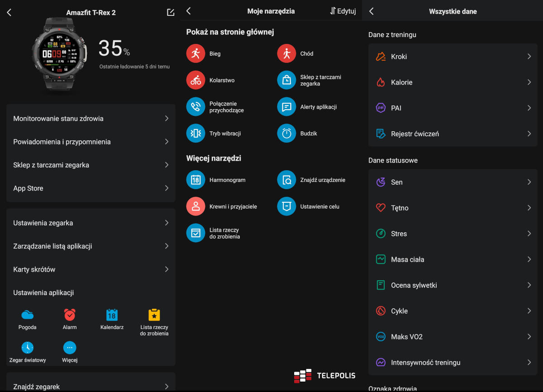Tap the Bieg running icon

pyautogui.click(x=195, y=54)
